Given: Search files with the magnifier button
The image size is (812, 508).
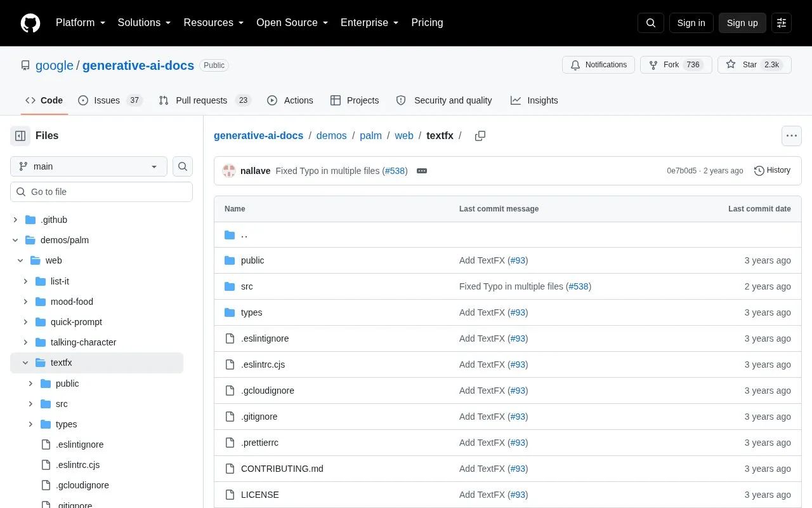Looking at the screenshot, I should coord(183,166).
